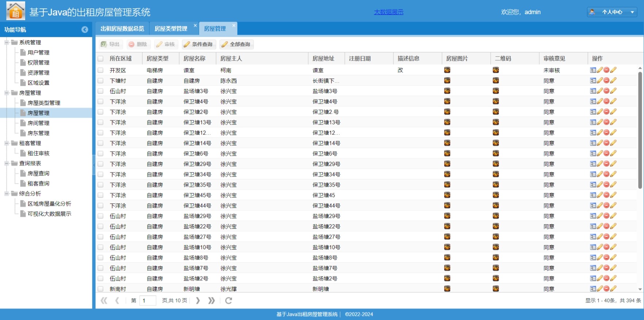Check the 新南村 新明塘 row checkbox
644x320 pixels.
pyautogui.click(x=100, y=289)
